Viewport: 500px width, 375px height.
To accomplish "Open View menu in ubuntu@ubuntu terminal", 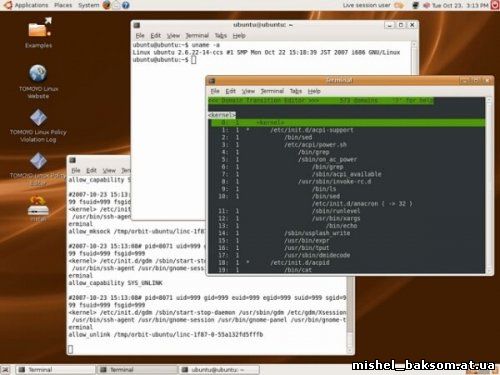I will click(173, 36).
